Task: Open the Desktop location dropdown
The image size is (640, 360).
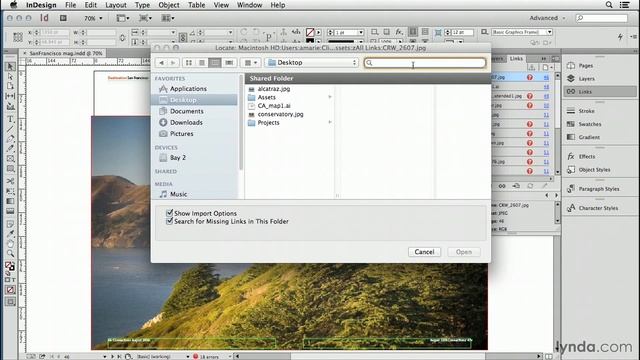Action: point(312,62)
